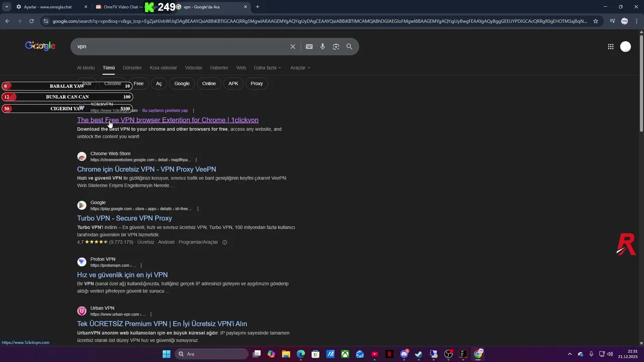Image resolution: width=644 pixels, height=362 pixels.
Task: Clear the search box with the X
Action: click(293, 47)
